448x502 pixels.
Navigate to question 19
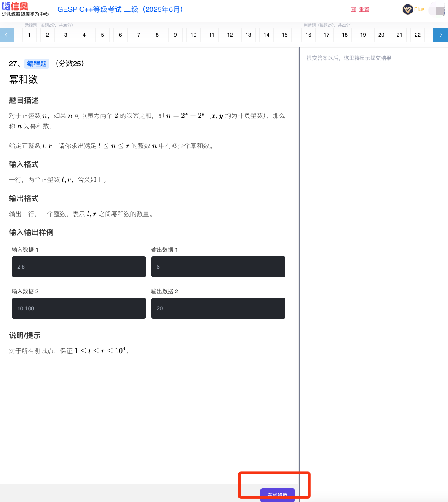click(x=363, y=35)
